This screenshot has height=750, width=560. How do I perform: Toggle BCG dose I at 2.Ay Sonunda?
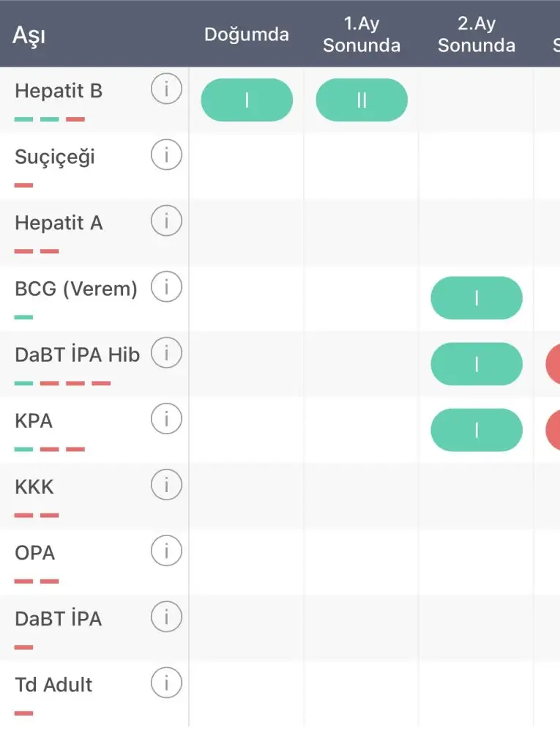tap(477, 298)
